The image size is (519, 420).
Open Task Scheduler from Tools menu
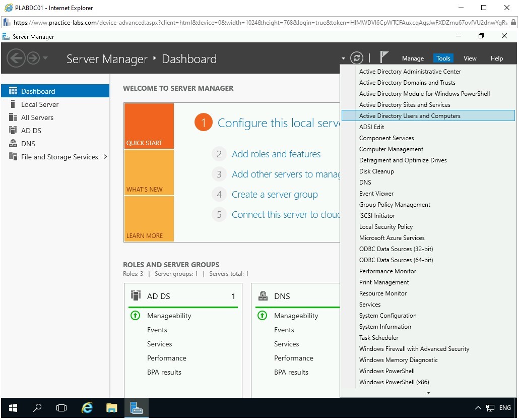[x=428, y=338]
